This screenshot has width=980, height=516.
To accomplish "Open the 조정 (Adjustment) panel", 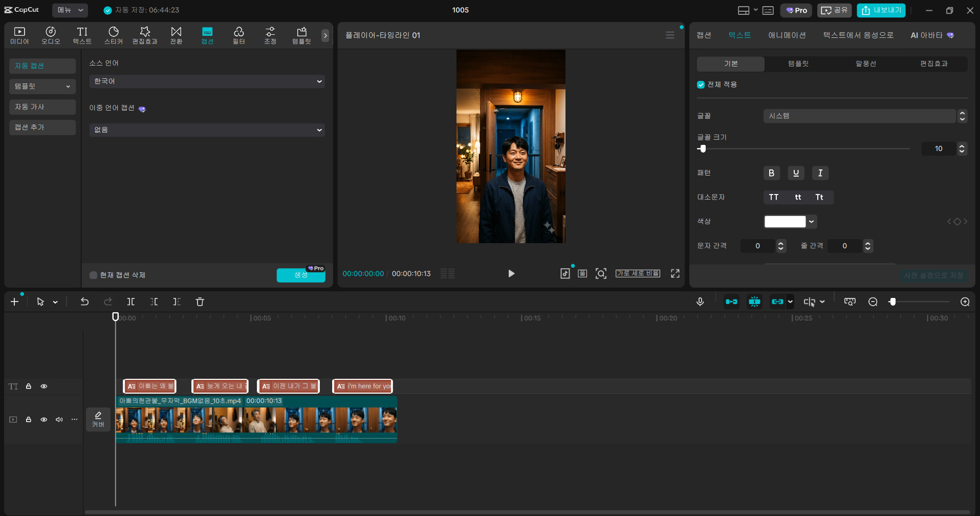I will 270,35.
